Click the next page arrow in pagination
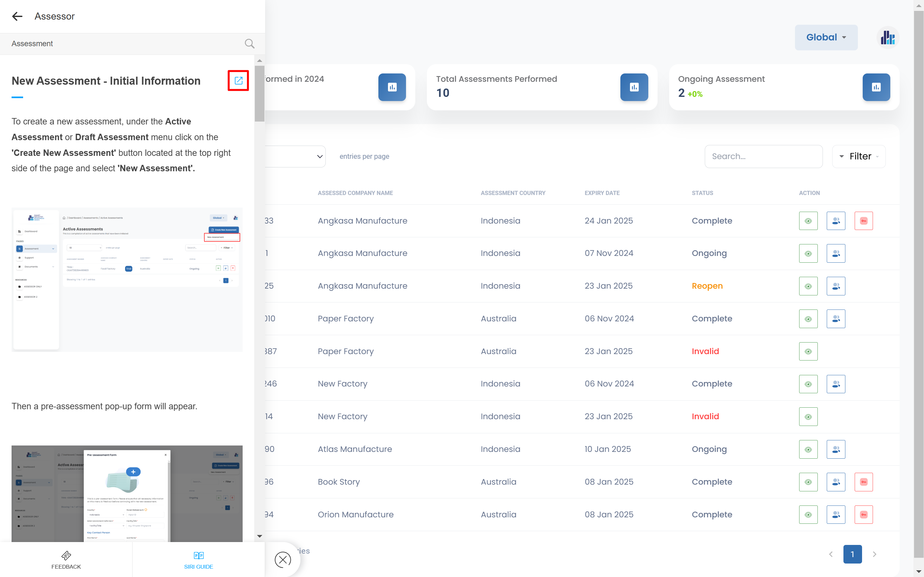The width and height of the screenshot is (924, 577). tap(874, 554)
